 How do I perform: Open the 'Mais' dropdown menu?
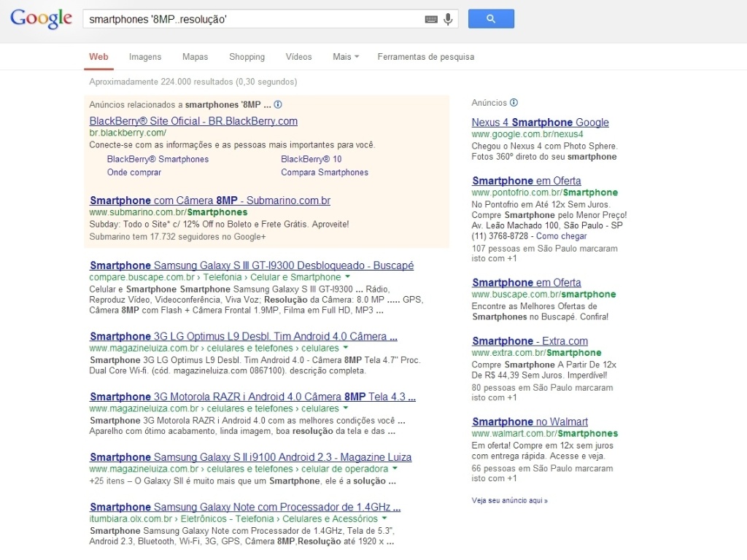[345, 56]
